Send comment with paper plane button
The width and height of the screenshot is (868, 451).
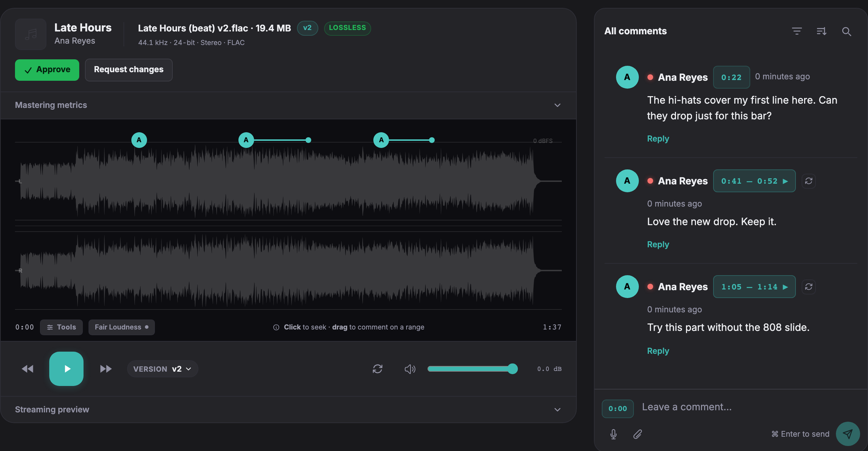(848, 434)
